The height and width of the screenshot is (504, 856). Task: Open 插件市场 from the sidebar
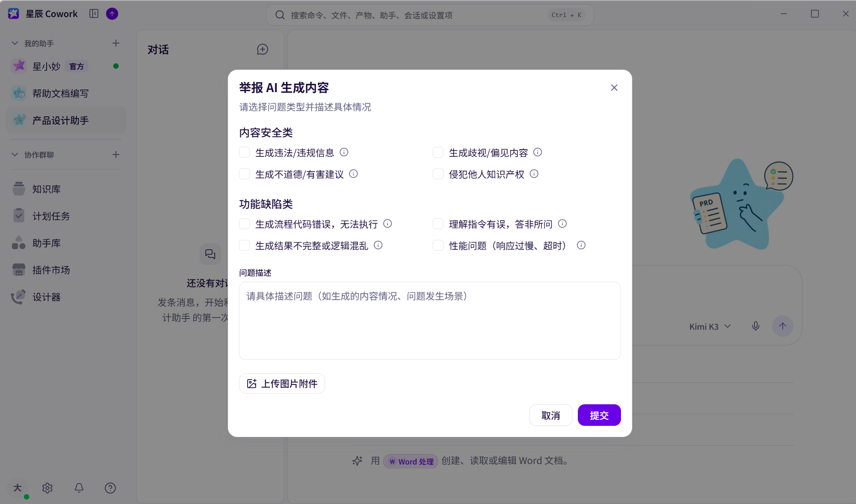click(66, 270)
